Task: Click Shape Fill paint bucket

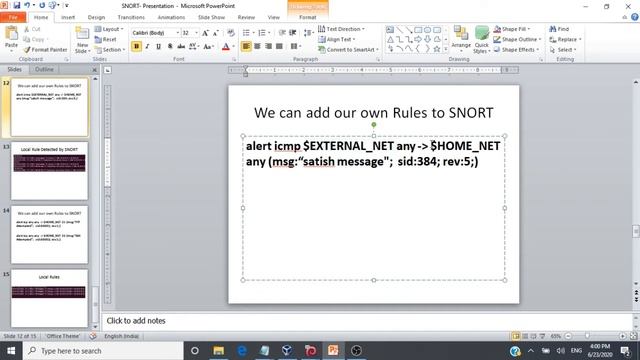Action: 497,29
